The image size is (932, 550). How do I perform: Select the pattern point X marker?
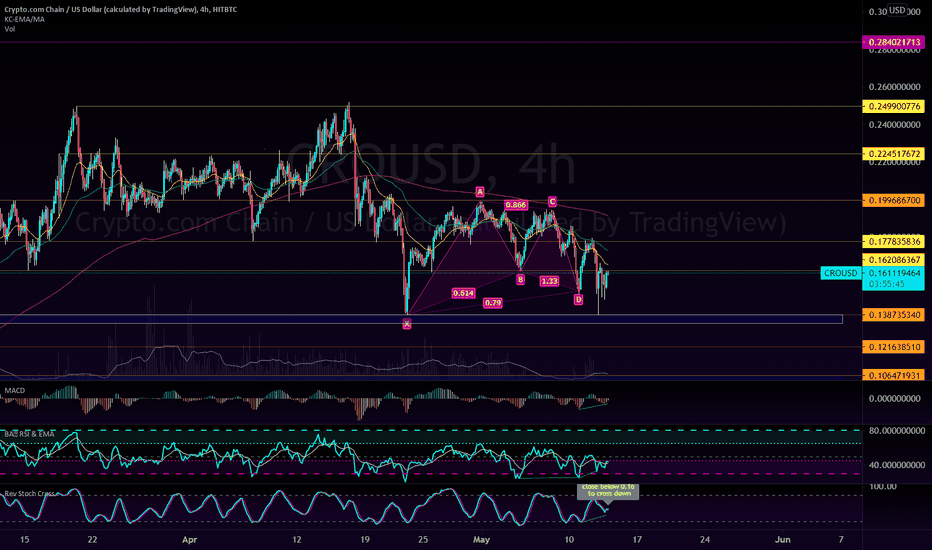point(407,324)
